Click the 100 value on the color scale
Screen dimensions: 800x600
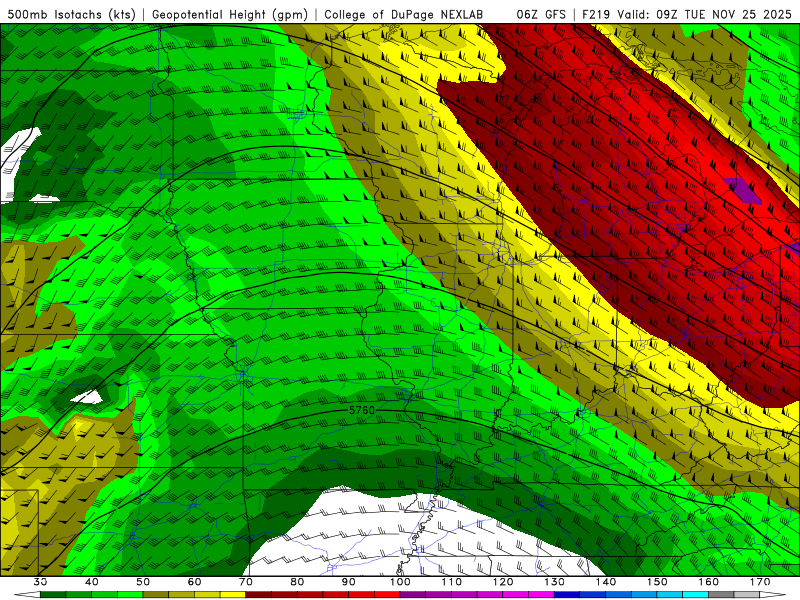[401, 582]
